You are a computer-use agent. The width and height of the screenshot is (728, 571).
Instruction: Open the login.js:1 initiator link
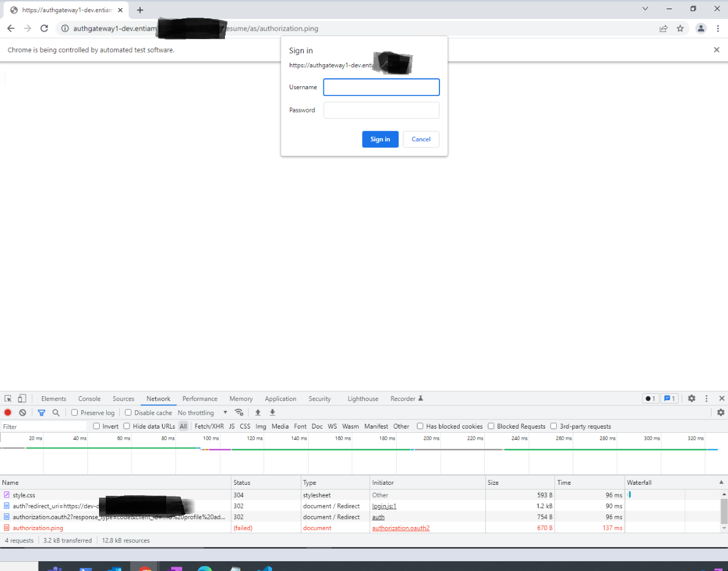point(385,506)
